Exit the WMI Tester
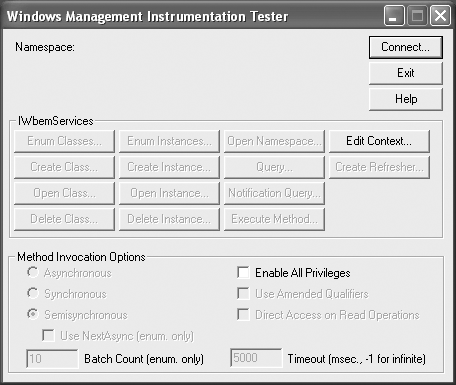 coord(406,73)
